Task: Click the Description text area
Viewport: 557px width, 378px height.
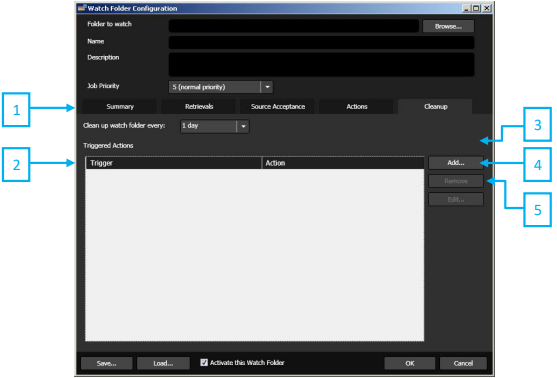Action: [321, 64]
